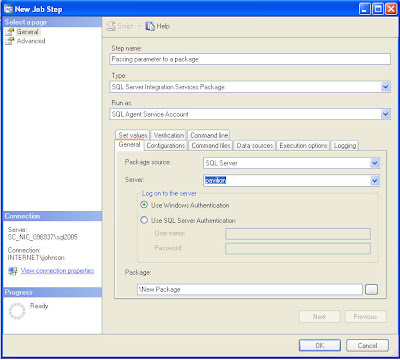
Task: Click the Step name input field
Action: 250,59
